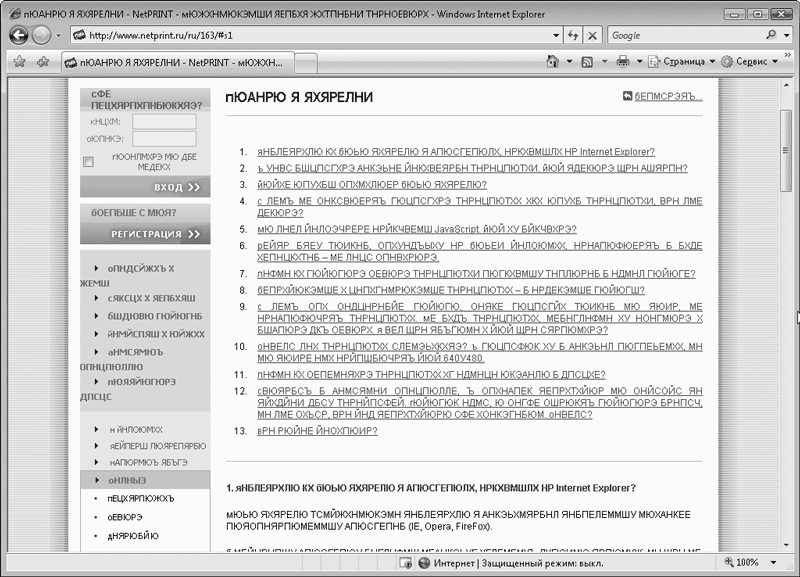
Task: Click the Internet Explorer title bar icon
Action: [15, 14]
